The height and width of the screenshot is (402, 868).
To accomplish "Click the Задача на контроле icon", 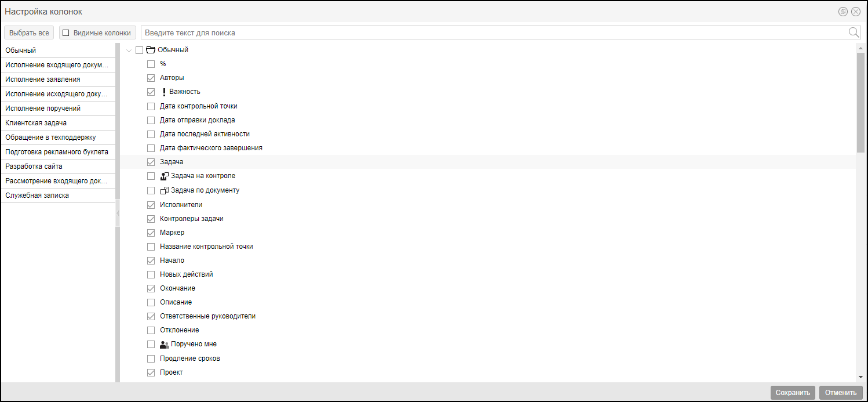I will click(164, 176).
